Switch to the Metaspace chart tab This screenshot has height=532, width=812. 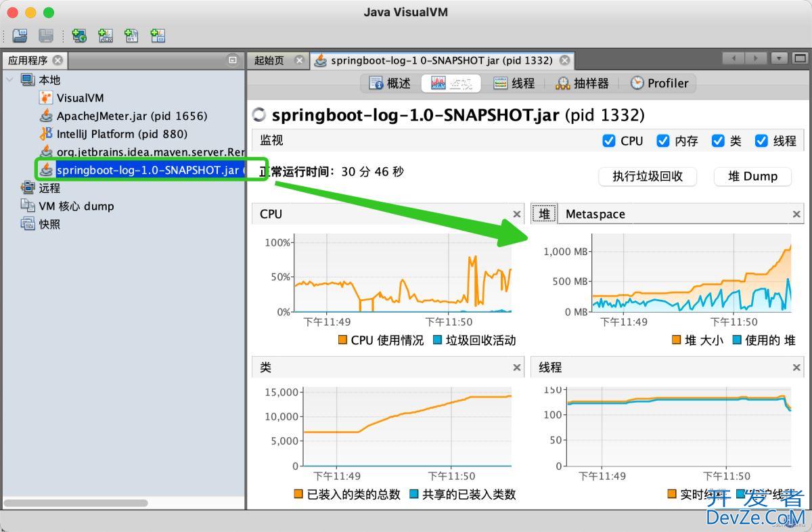click(595, 214)
